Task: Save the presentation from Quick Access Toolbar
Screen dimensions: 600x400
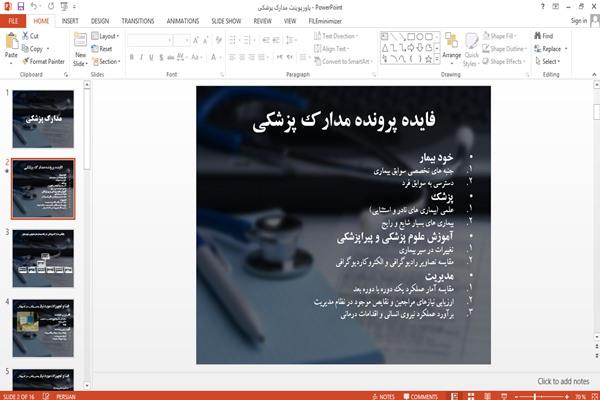Action: tap(21, 7)
